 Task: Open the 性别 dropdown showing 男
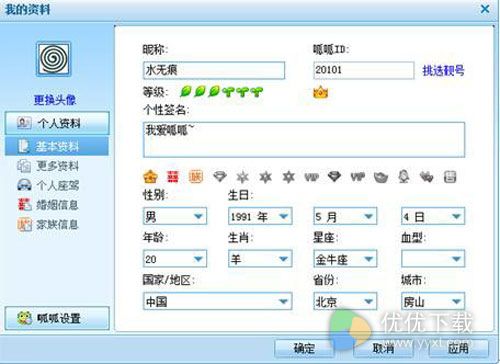[x=175, y=216]
